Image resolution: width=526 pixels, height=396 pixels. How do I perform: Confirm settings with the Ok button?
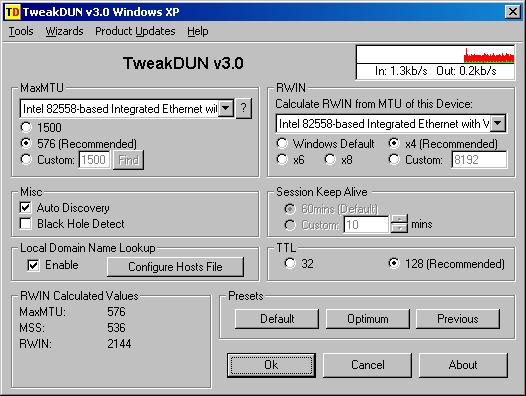pos(271,365)
